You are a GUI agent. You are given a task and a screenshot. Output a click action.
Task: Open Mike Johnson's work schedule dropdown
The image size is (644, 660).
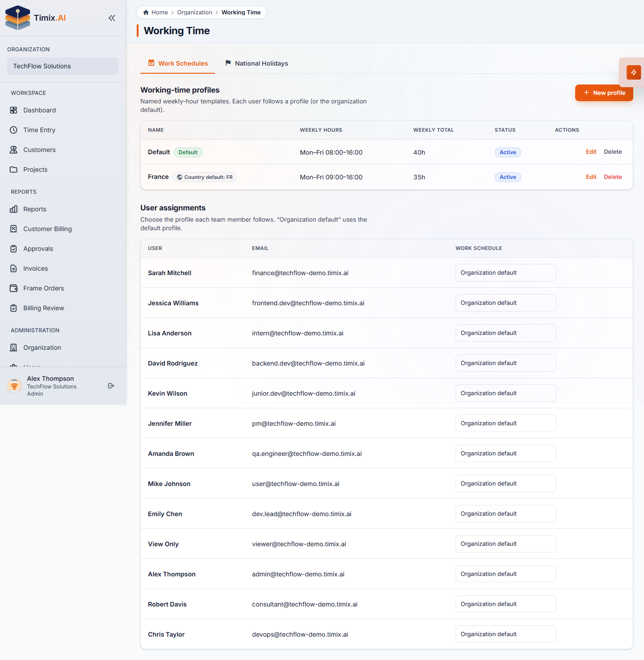(x=506, y=484)
